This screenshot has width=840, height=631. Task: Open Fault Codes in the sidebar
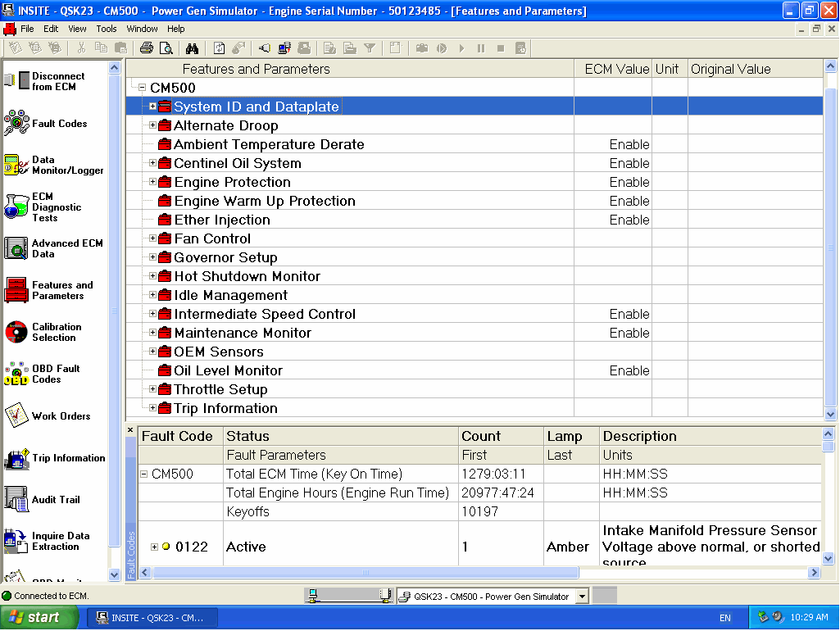tap(59, 124)
